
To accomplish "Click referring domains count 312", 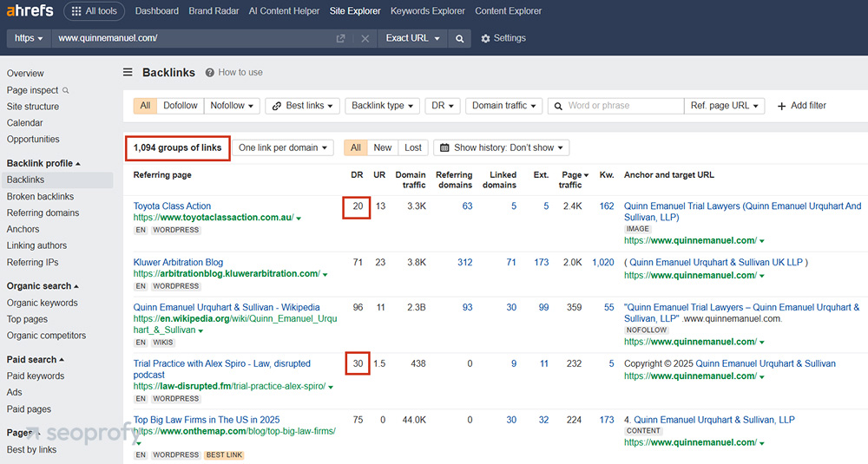I will click(x=465, y=262).
